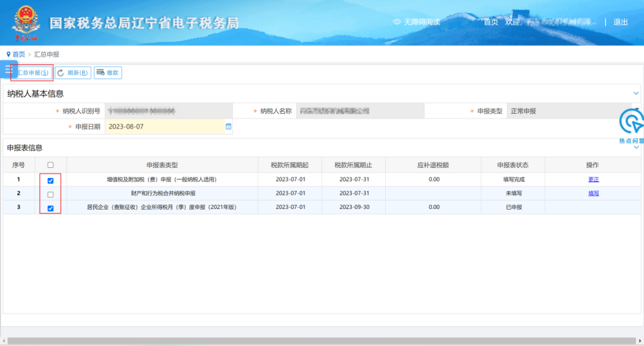Click 退出 to log out
The width and height of the screenshot is (644, 346).
pos(621,22)
